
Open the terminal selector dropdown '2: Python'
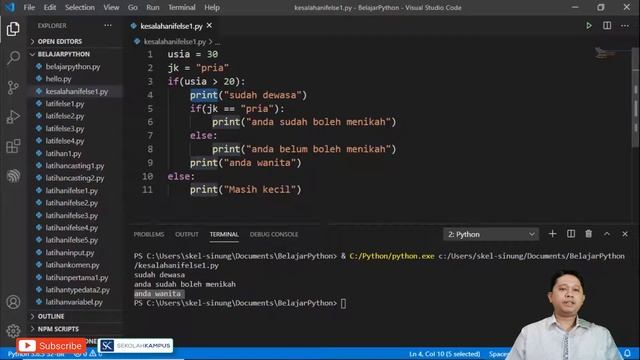[x=491, y=234]
